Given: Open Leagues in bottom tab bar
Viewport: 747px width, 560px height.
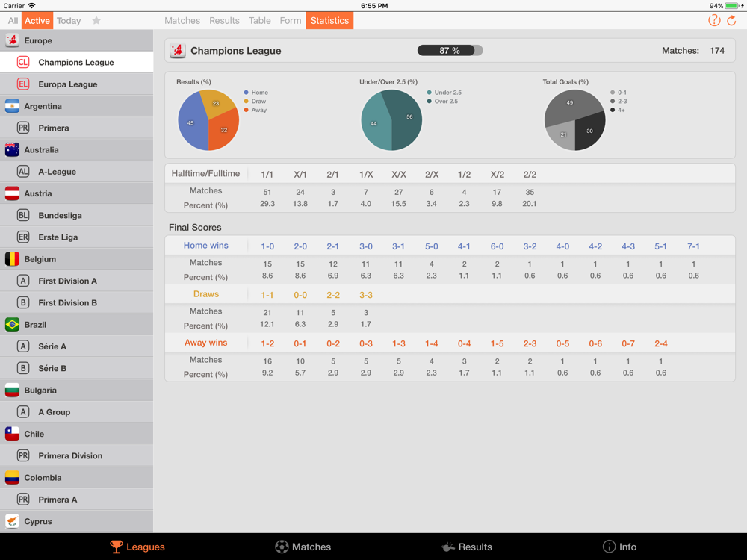Looking at the screenshot, I should click(137, 547).
